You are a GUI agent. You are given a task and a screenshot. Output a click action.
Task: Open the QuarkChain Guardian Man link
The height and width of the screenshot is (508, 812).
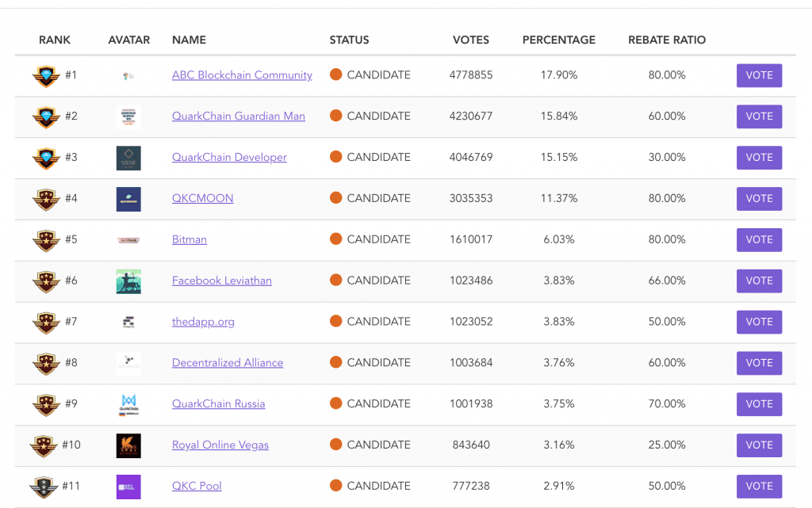238,116
